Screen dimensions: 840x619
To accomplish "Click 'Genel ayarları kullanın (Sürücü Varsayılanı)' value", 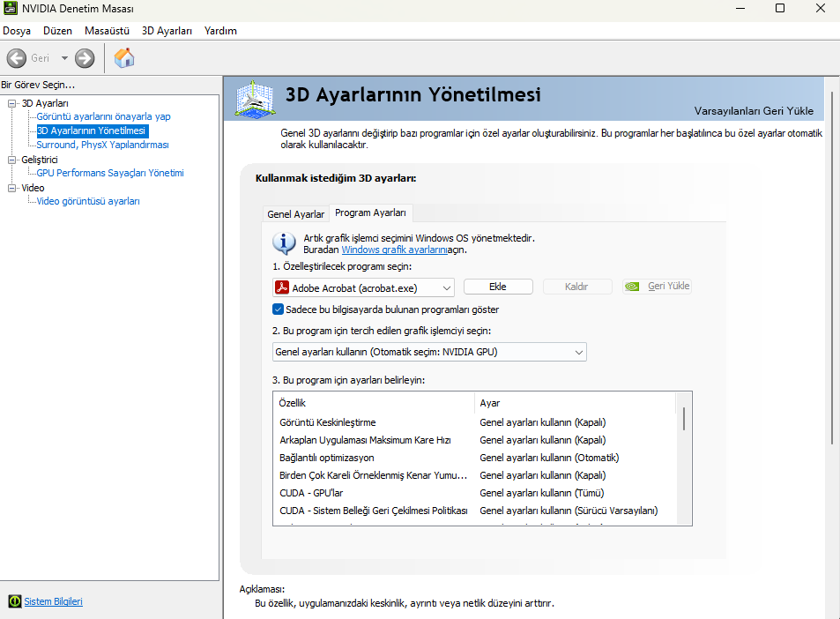I will [569, 511].
